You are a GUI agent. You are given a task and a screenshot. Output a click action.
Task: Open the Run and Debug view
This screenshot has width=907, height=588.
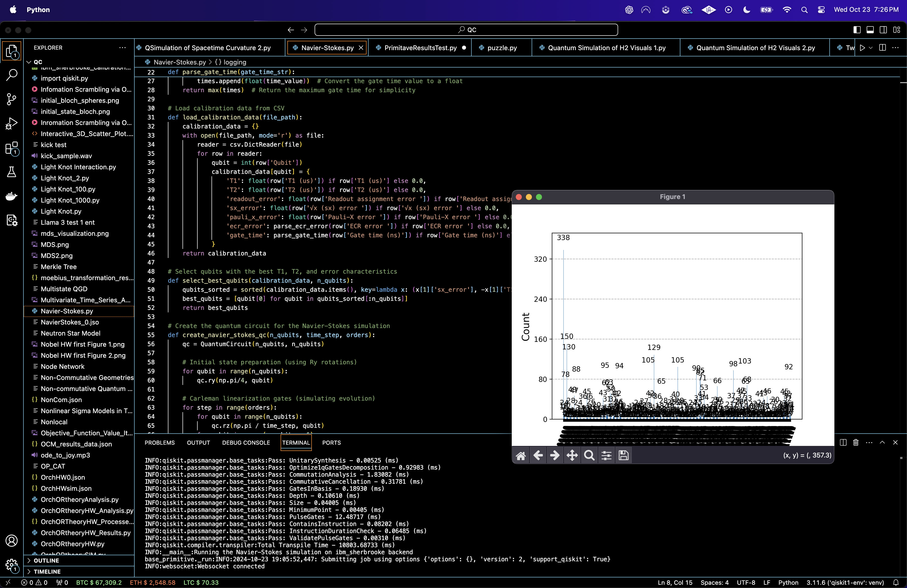[12, 124]
